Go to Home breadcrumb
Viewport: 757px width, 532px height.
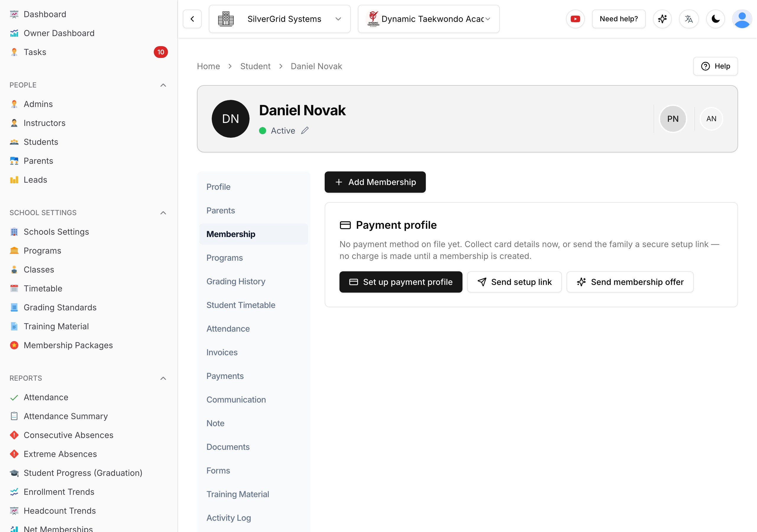[208, 66]
